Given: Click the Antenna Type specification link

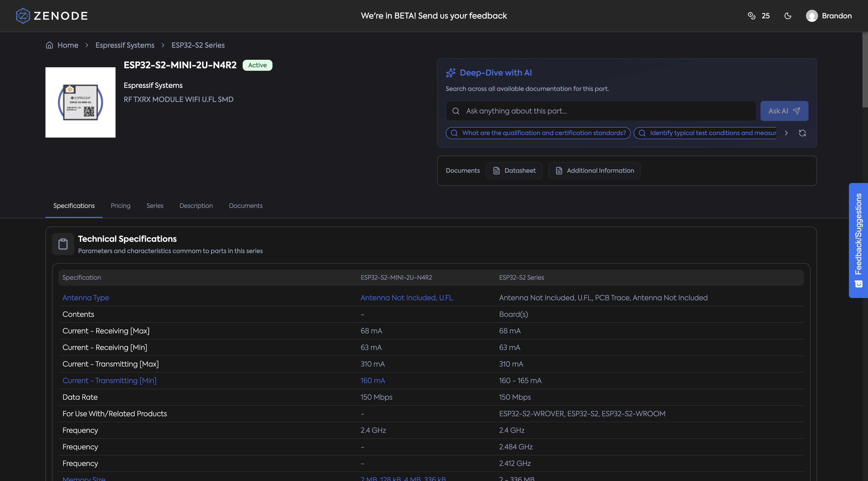Looking at the screenshot, I should [86, 298].
